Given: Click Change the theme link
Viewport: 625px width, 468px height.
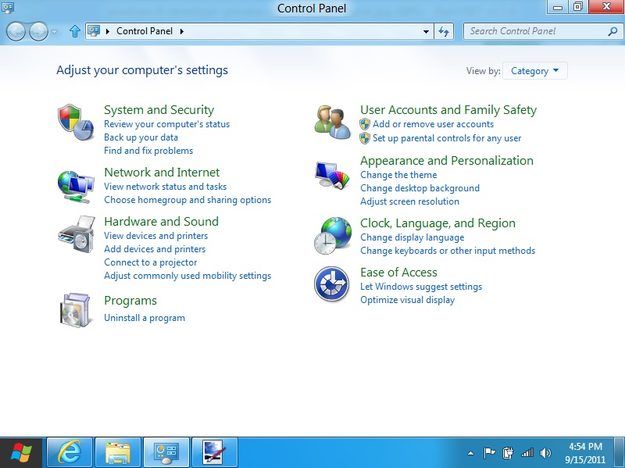Looking at the screenshot, I should pos(399,175).
